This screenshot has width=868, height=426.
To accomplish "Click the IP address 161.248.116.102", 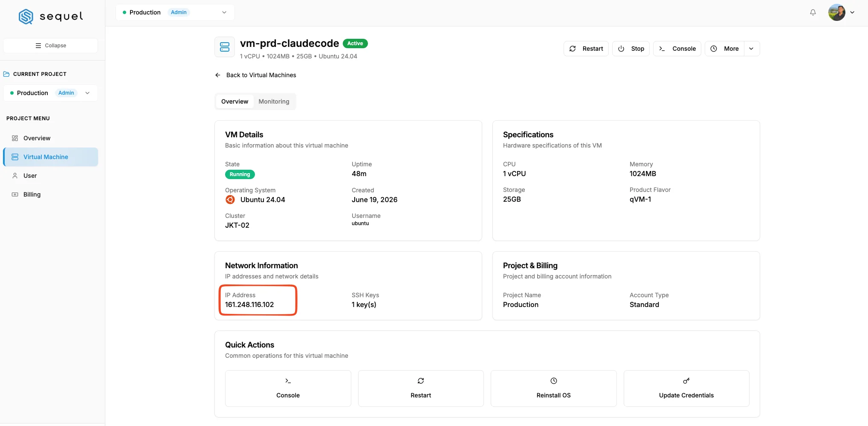I will [x=249, y=304].
